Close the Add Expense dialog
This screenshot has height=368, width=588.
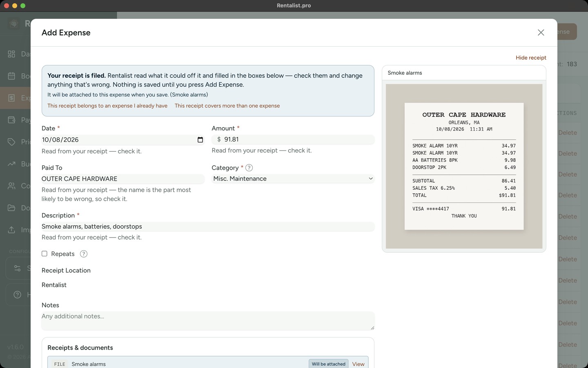coord(541,33)
